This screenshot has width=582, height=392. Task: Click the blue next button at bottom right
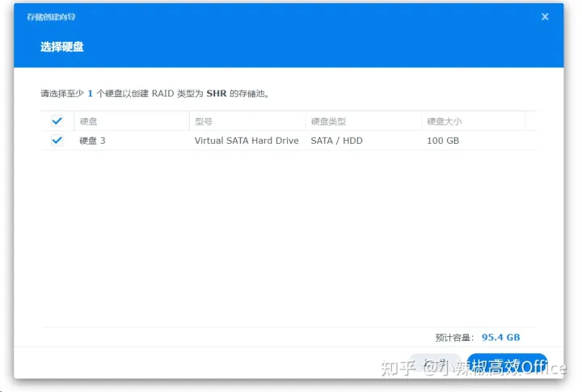tap(507, 365)
